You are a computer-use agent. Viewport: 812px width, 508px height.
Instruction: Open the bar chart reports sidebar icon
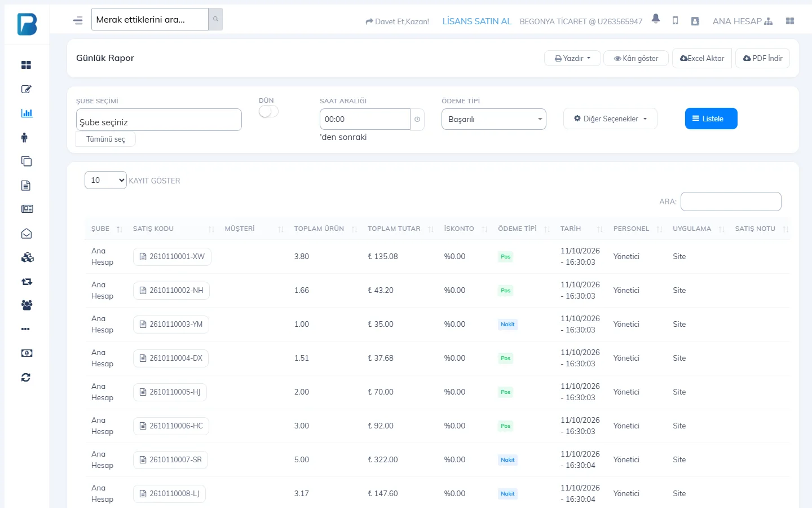[27, 113]
